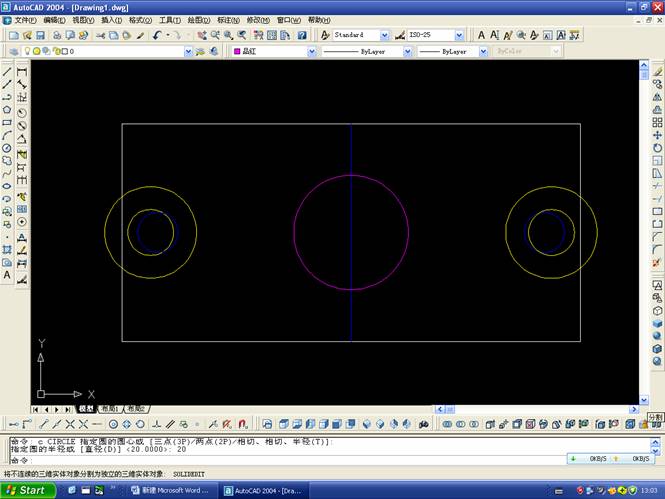Select the Polygon draw tool
The height and width of the screenshot is (499, 665).
click(7, 110)
